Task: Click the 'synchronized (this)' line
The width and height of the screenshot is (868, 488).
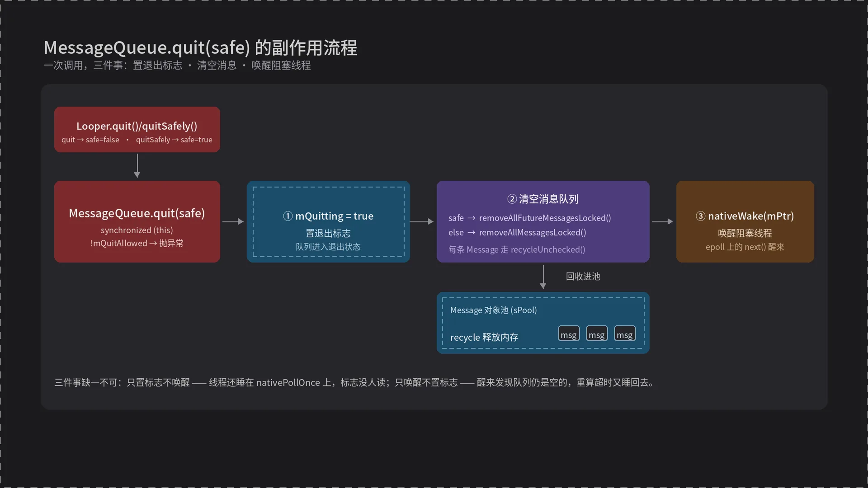Action: pos(137,230)
